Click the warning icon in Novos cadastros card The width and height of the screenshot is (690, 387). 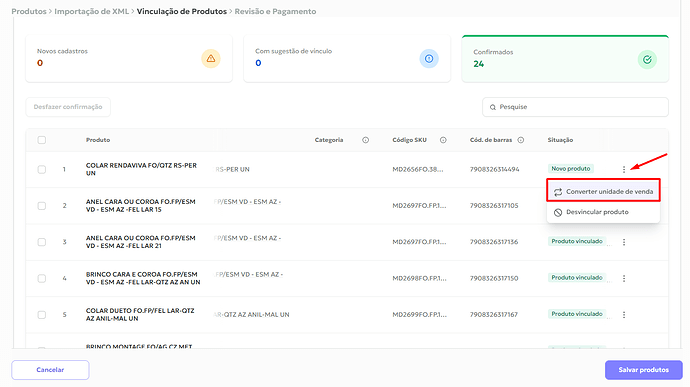point(211,59)
